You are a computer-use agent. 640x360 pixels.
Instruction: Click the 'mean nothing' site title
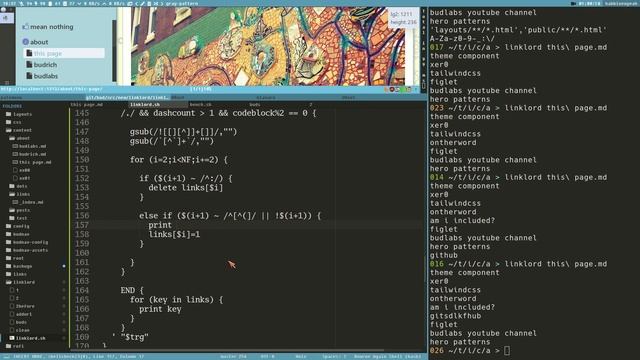51,27
